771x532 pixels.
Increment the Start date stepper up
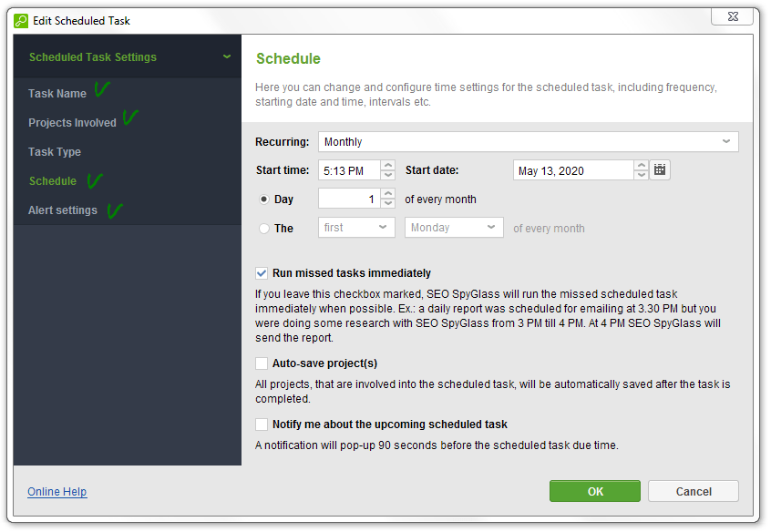(642, 165)
